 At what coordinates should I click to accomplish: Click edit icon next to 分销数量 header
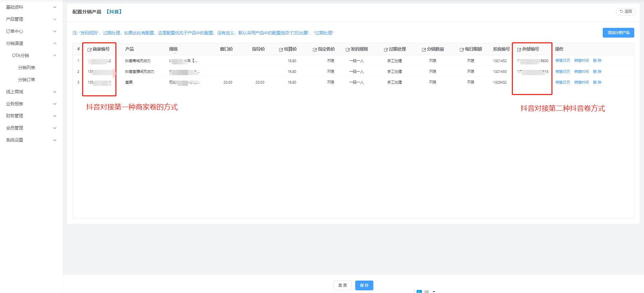pos(424,50)
